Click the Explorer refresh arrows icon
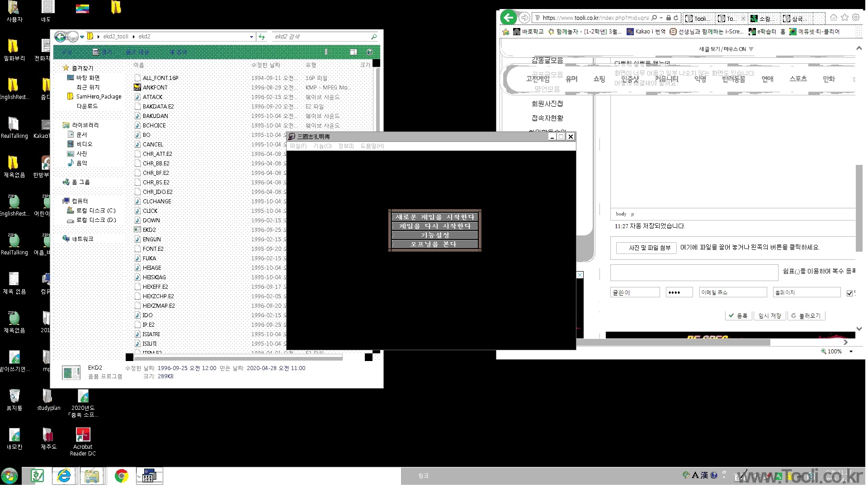The height and width of the screenshot is (488, 868). [x=262, y=37]
